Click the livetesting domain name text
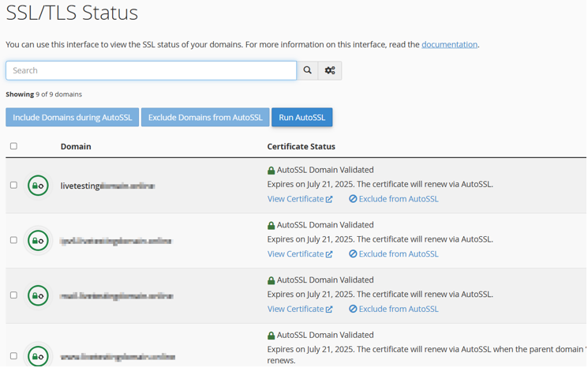The image size is (588, 368). coord(107,186)
